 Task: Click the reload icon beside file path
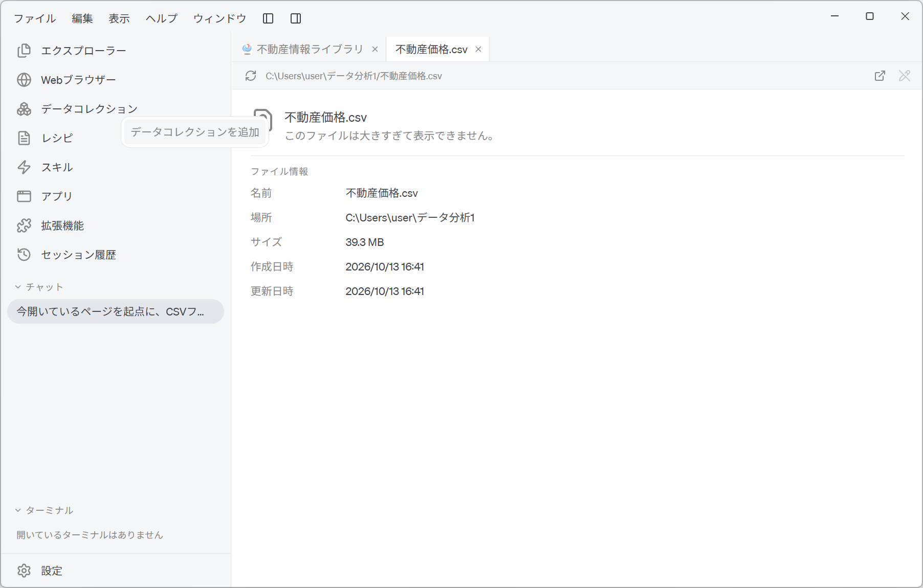251,76
